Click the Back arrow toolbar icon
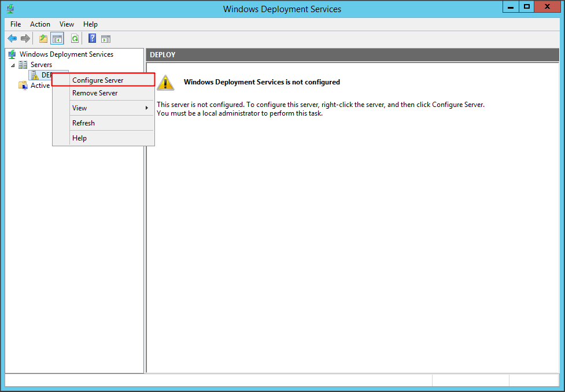The width and height of the screenshot is (565, 392). pos(12,39)
